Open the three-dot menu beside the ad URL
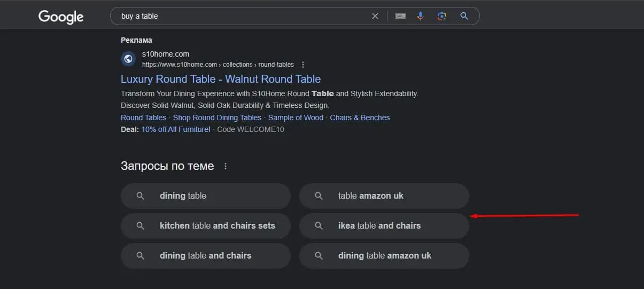The image size is (644, 289). click(303, 65)
